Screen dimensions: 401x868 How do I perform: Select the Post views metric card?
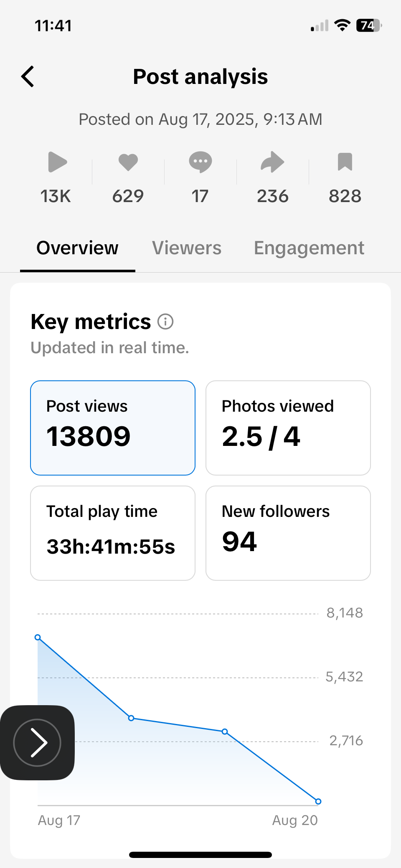tap(113, 428)
